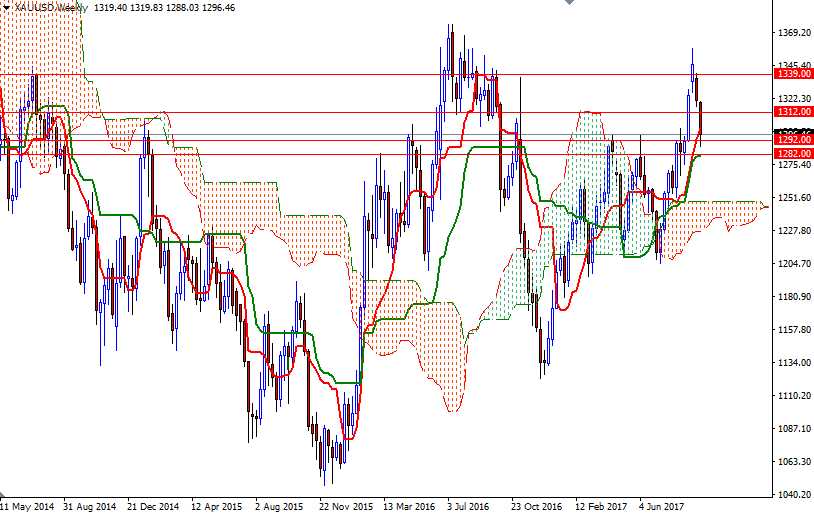Screen dimensions: 814x514
Task: Click the 12 Apr 2015 date label
Action: pyautogui.click(x=217, y=506)
